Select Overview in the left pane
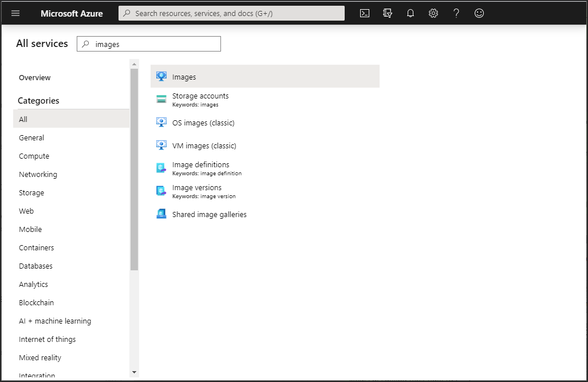The image size is (588, 382). [x=34, y=78]
